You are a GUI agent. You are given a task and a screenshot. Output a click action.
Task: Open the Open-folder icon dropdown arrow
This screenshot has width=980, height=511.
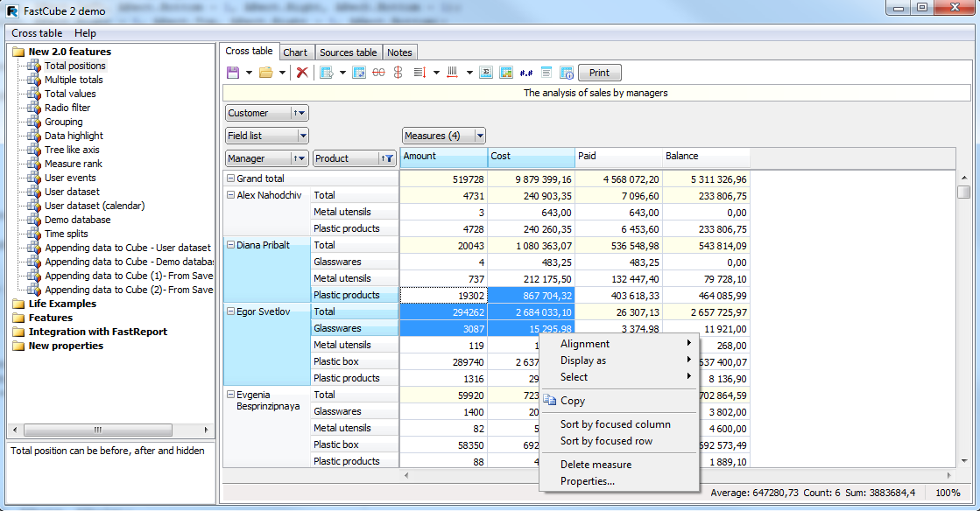282,73
